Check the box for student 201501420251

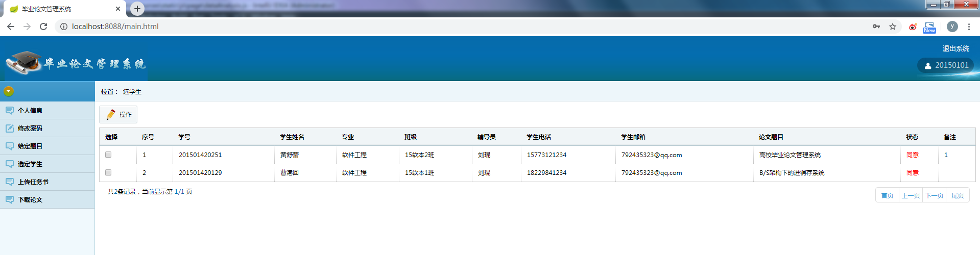click(x=108, y=155)
